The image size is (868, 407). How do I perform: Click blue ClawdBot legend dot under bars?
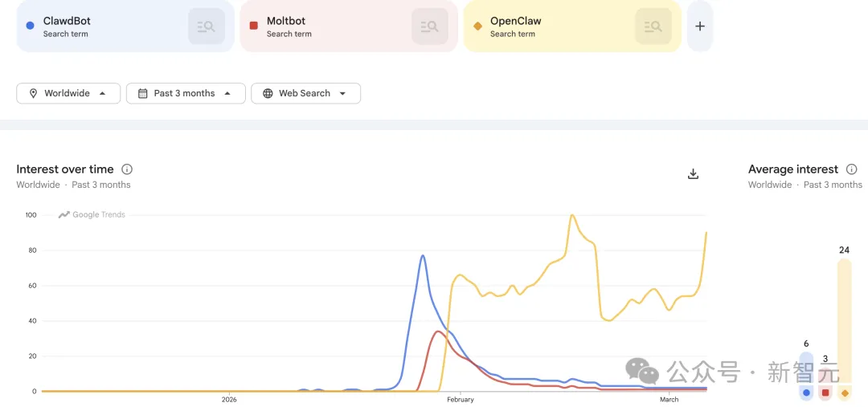pyautogui.click(x=806, y=393)
